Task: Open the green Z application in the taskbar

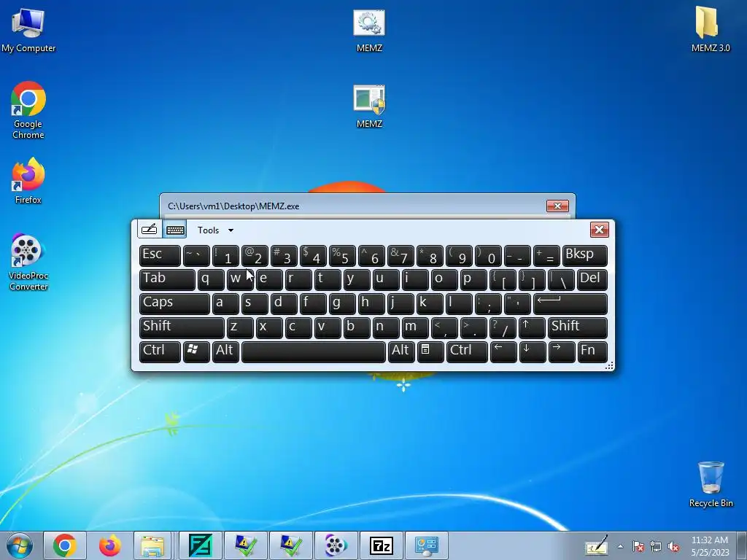Action: pos(200,545)
